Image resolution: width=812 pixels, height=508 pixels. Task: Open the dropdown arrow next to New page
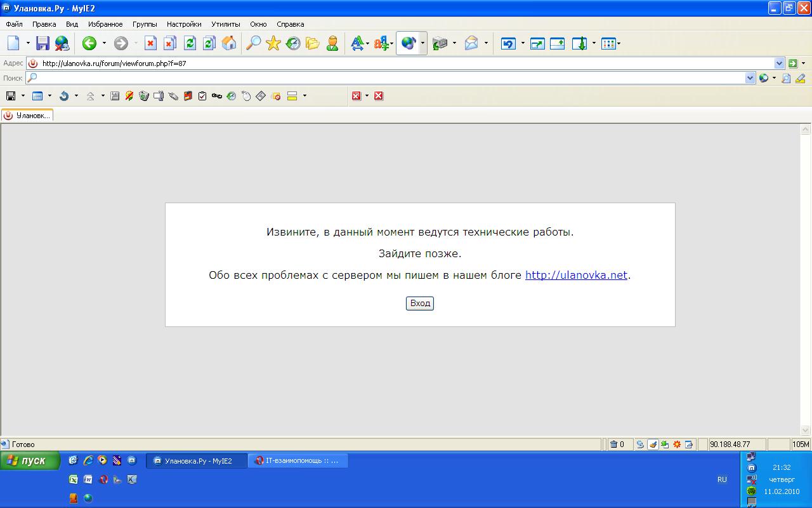pyautogui.click(x=28, y=43)
